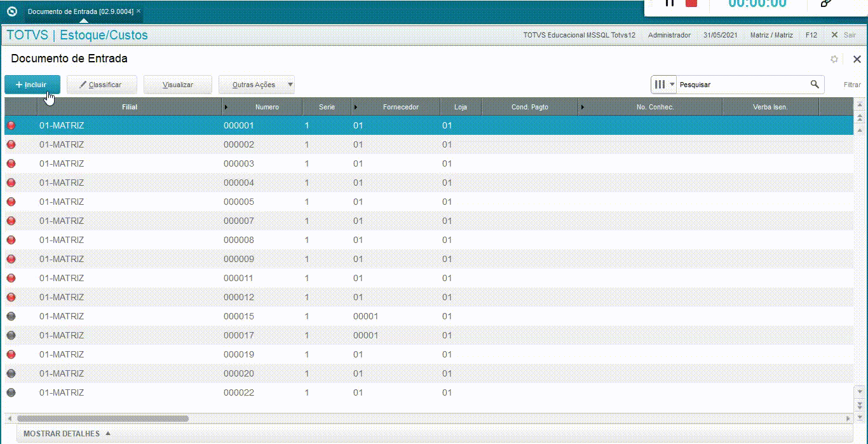Click the Loja column header
Viewport: 868px width, 444px height.
coord(461,107)
